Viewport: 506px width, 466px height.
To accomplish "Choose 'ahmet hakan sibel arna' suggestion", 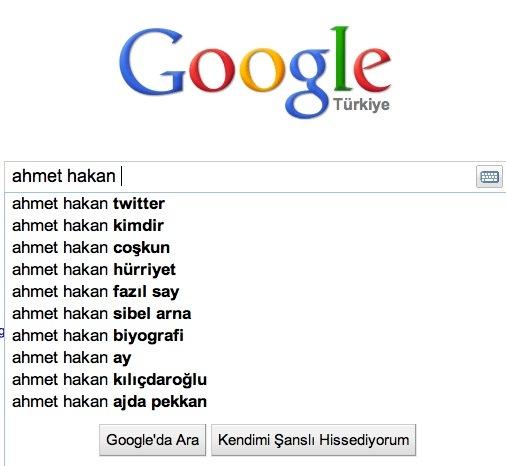I will point(255,314).
